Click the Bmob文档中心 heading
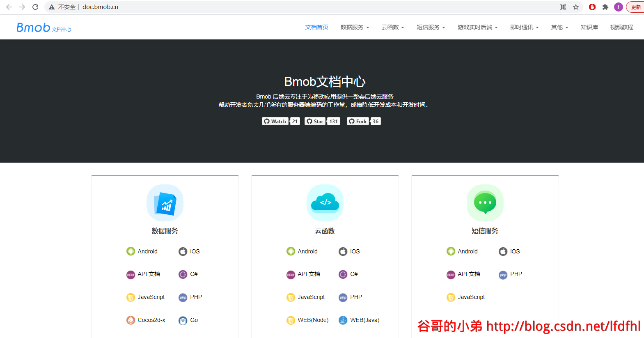The width and height of the screenshot is (644, 338). pos(325,82)
